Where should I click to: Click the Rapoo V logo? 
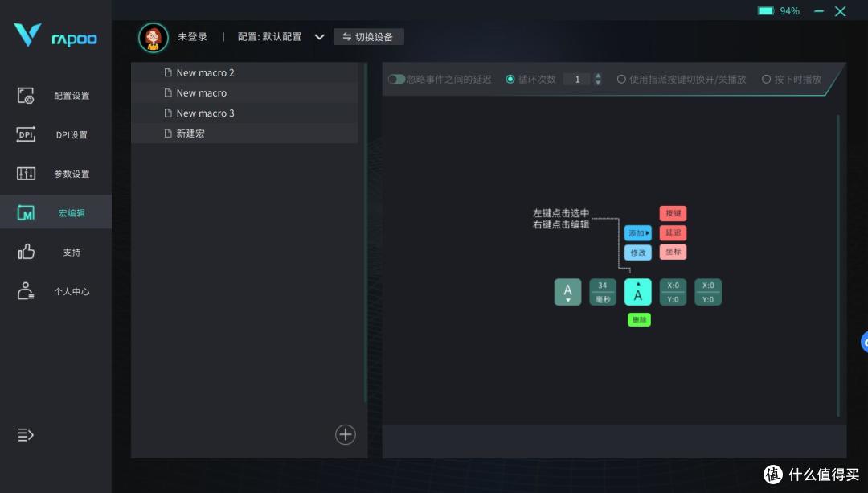click(27, 35)
